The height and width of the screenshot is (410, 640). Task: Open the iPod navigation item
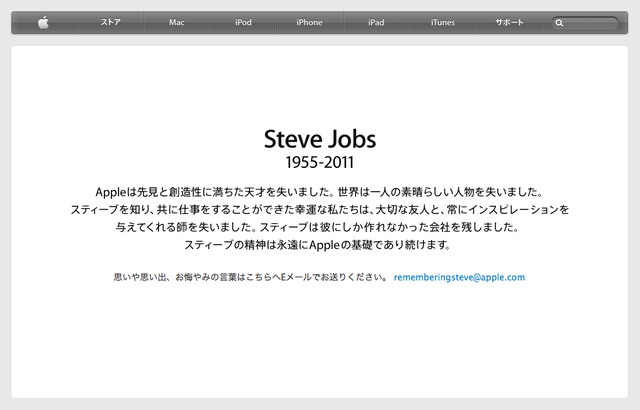[243, 22]
